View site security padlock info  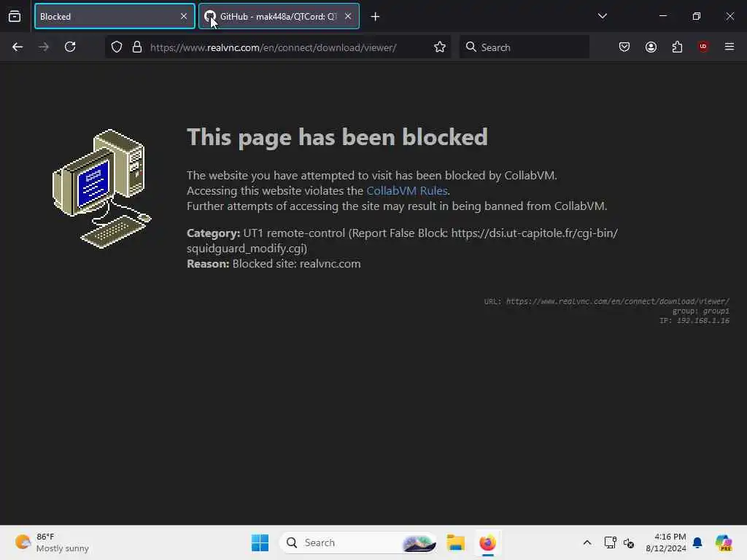pyautogui.click(x=137, y=47)
